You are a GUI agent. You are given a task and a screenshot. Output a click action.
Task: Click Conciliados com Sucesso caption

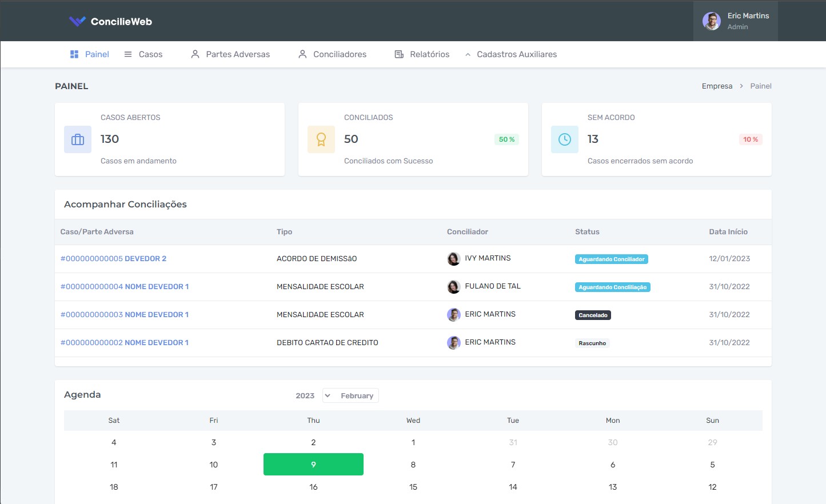click(x=389, y=161)
